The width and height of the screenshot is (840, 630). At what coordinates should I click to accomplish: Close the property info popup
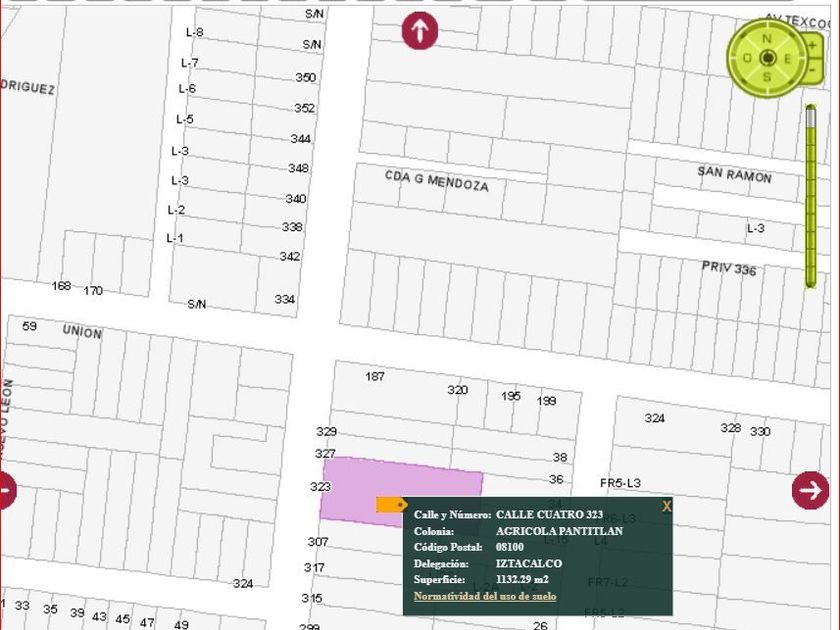(x=666, y=506)
